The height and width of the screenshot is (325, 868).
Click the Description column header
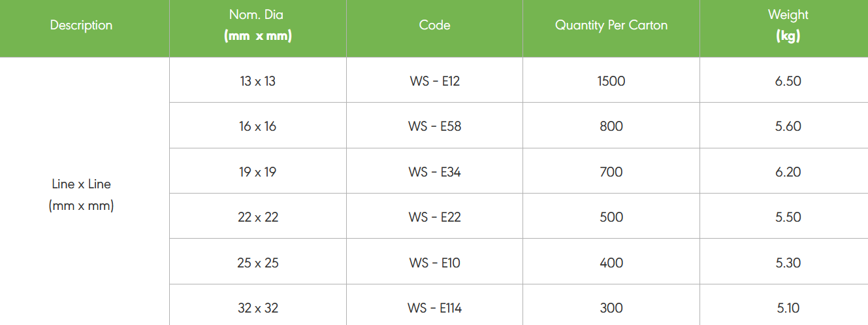81,26
